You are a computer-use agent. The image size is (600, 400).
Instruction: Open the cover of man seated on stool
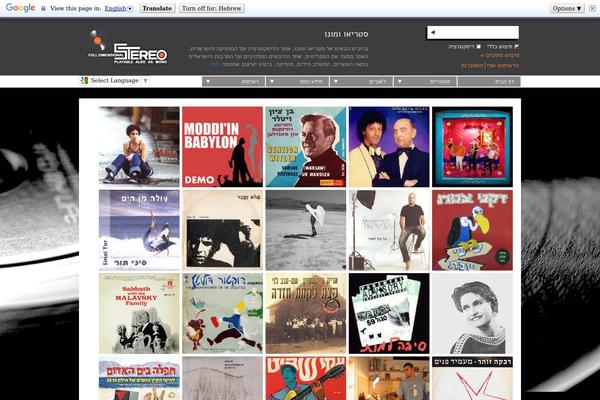(389, 230)
